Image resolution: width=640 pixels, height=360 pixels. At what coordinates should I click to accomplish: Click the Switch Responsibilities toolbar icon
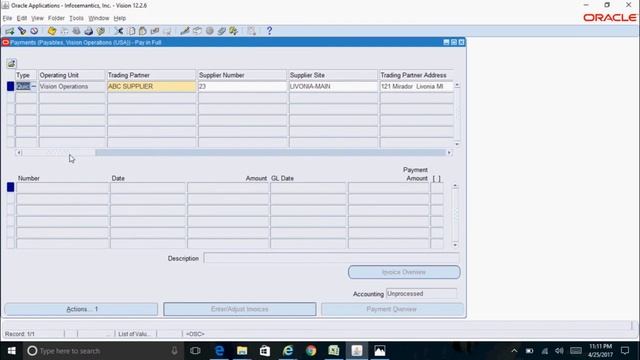(x=76, y=31)
